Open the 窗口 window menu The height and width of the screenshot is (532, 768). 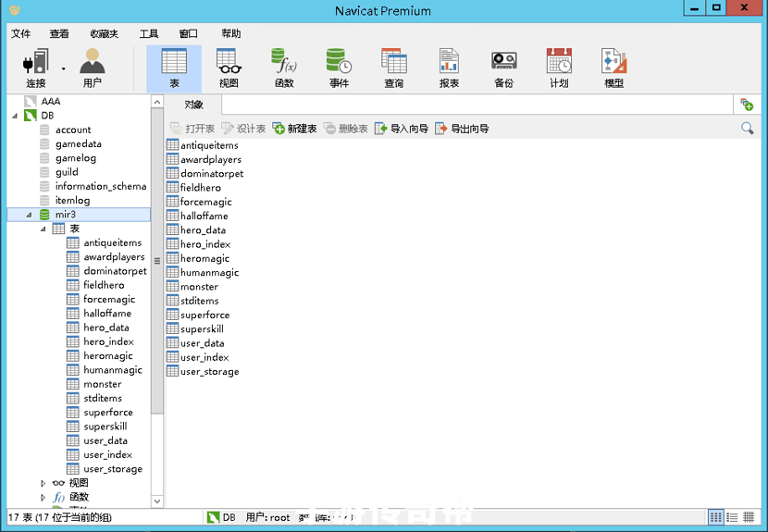(x=189, y=33)
